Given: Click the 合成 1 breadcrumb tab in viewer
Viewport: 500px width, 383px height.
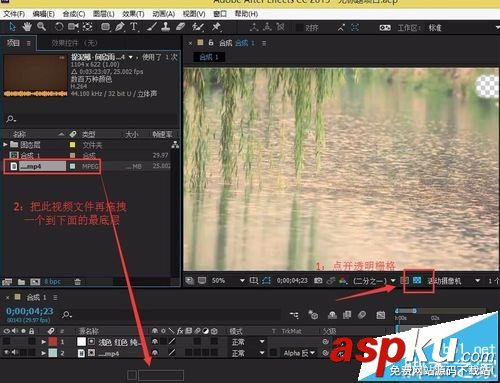Looking at the screenshot, I should tap(209, 57).
